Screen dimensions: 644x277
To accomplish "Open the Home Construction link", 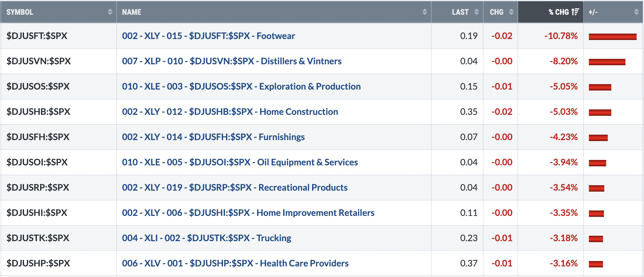I will tap(230, 112).
